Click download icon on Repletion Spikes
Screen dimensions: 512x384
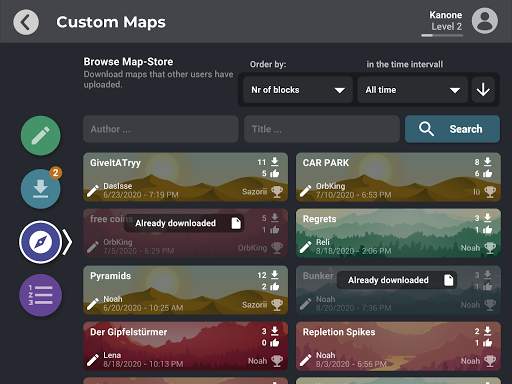click(487, 331)
